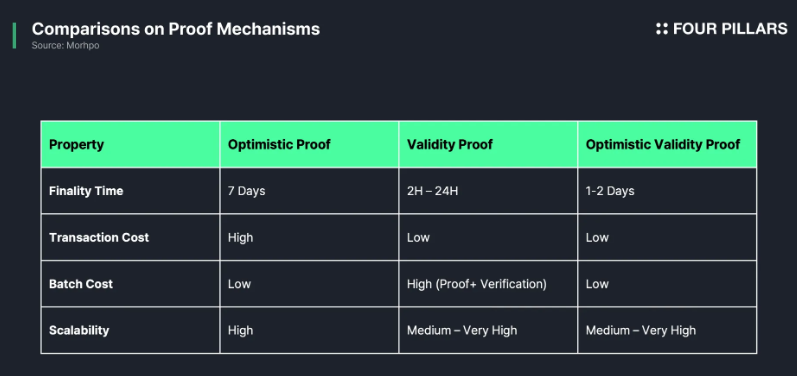Screen dimensions: 797x376
Task: Select the Comparisons on Proof Mechanisms title
Action: click(176, 29)
